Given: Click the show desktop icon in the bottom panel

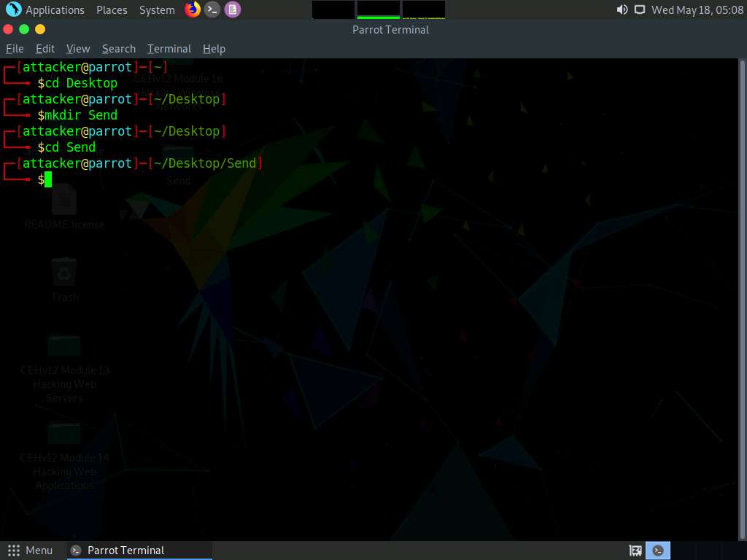Looking at the screenshot, I should (x=635, y=551).
